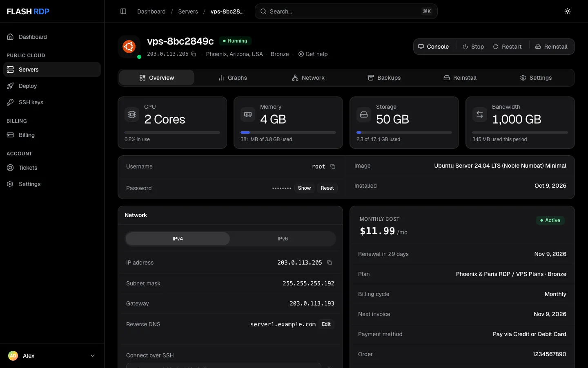The height and width of the screenshot is (368, 588).
Task: Click the Ubuntu logo server icon
Action: (x=129, y=47)
